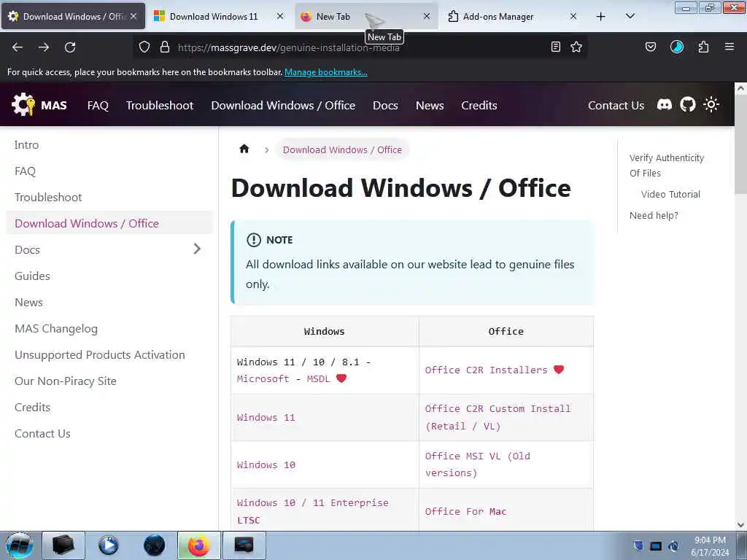The image size is (747, 560).
Task: Click the site security padlock icon
Action: tap(165, 47)
